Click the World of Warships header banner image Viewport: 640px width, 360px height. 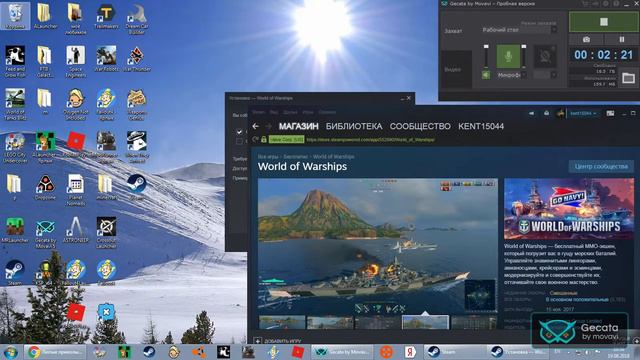point(569,209)
